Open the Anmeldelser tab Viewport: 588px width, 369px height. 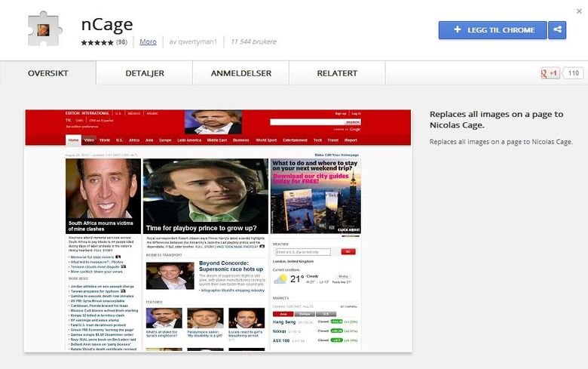(x=241, y=73)
